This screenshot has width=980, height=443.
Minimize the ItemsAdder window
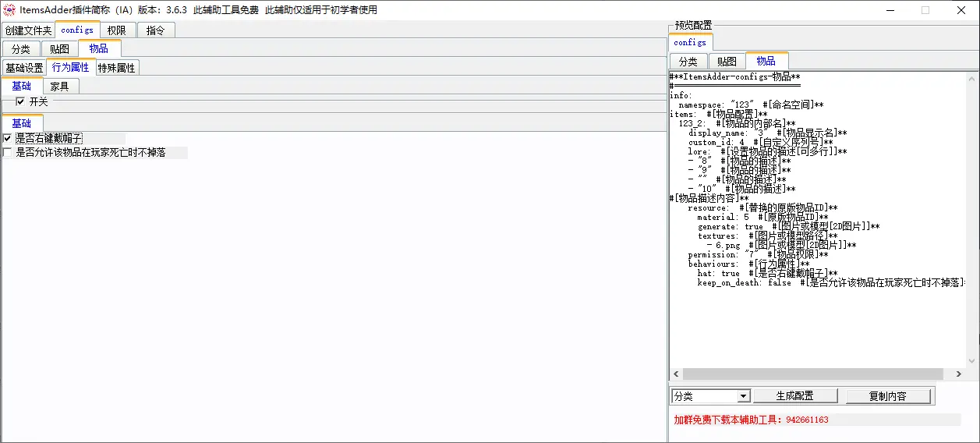(890, 10)
